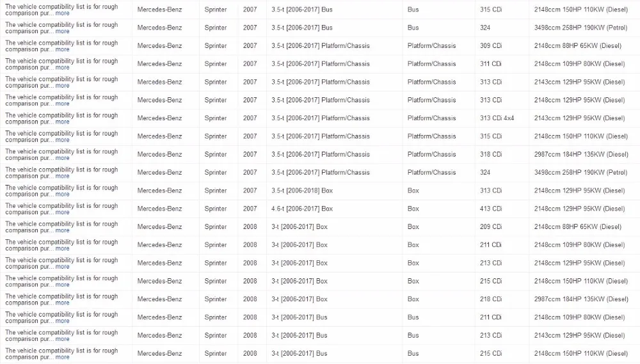Click '2148ccm 88HP 65KW (Diesel)' in 309 CDi row
The height and width of the screenshot is (364, 640).
[577, 45]
